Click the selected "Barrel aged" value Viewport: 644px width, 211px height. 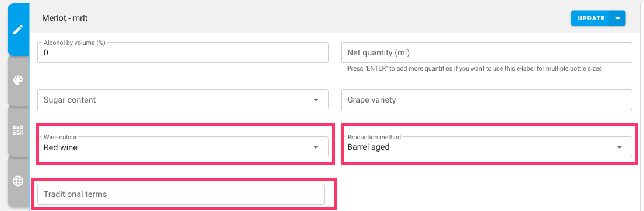[x=368, y=147]
